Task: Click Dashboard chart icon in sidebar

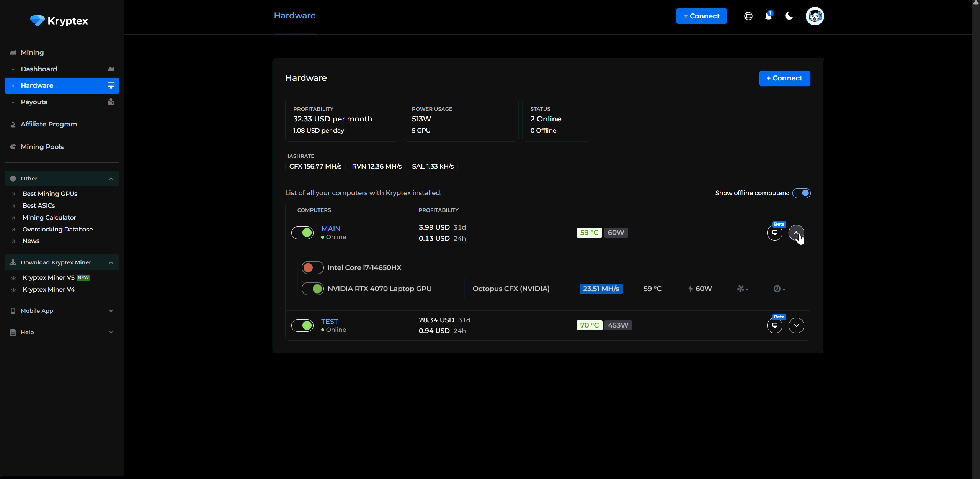Action: click(x=111, y=69)
